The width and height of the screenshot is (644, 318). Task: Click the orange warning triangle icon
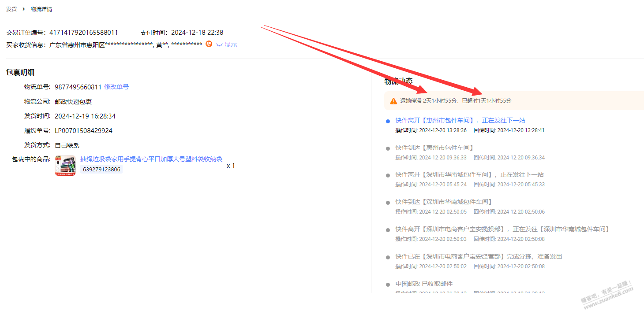[393, 101]
